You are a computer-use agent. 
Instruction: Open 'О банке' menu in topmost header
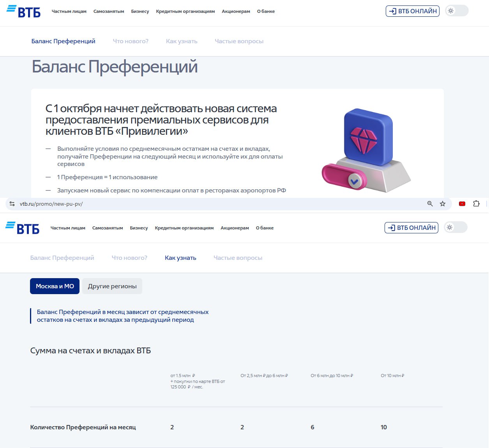(x=266, y=11)
